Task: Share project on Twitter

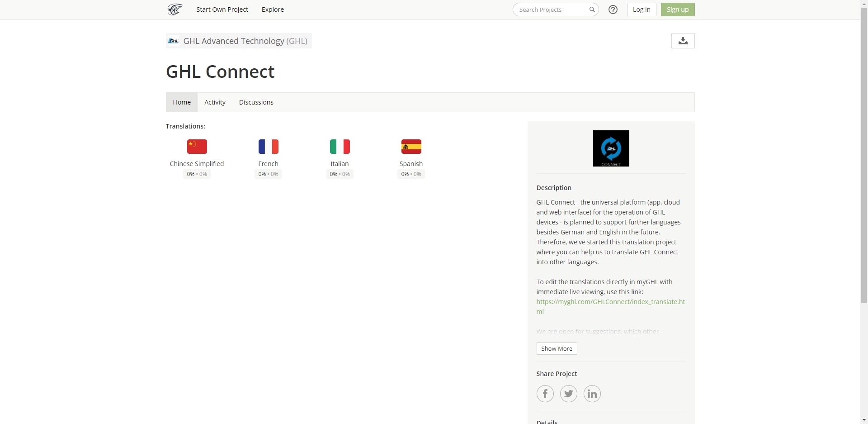Action: pyautogui.click(x=568, y=394)
